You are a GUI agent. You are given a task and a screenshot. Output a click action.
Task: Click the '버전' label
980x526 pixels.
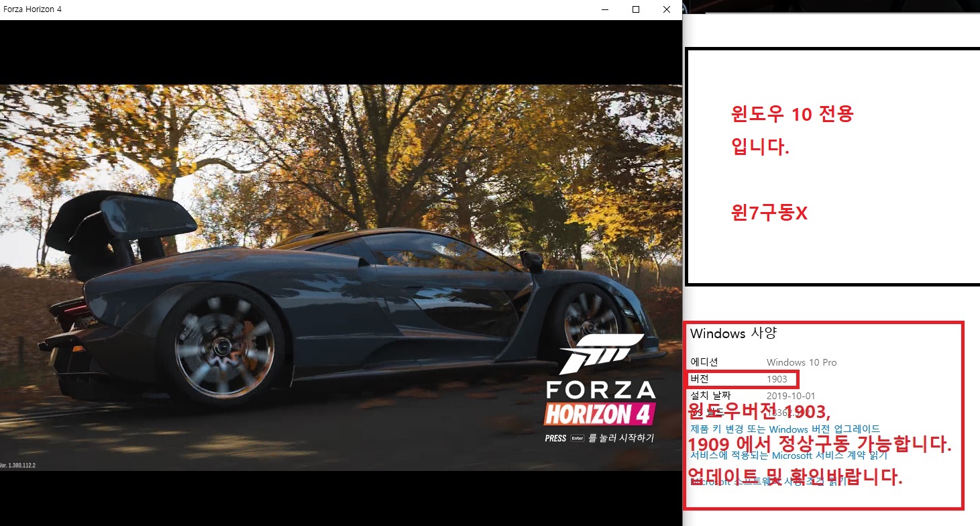click(700, 379)
